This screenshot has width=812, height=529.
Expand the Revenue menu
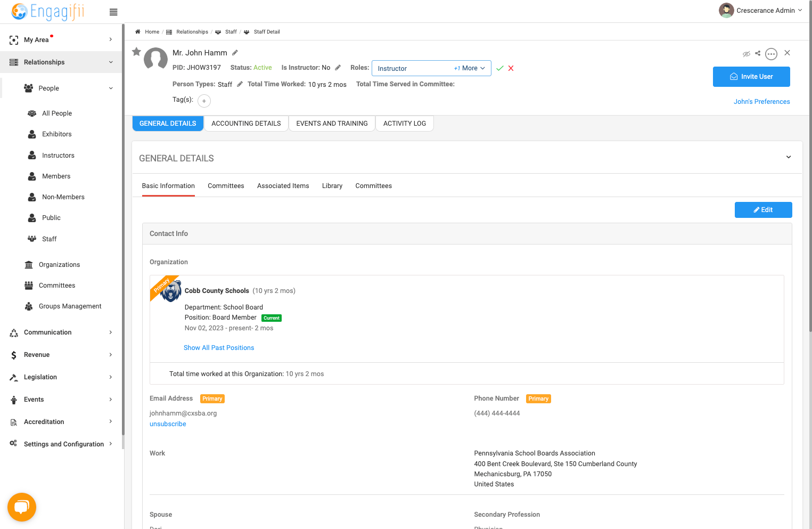[x=61, y=355]
